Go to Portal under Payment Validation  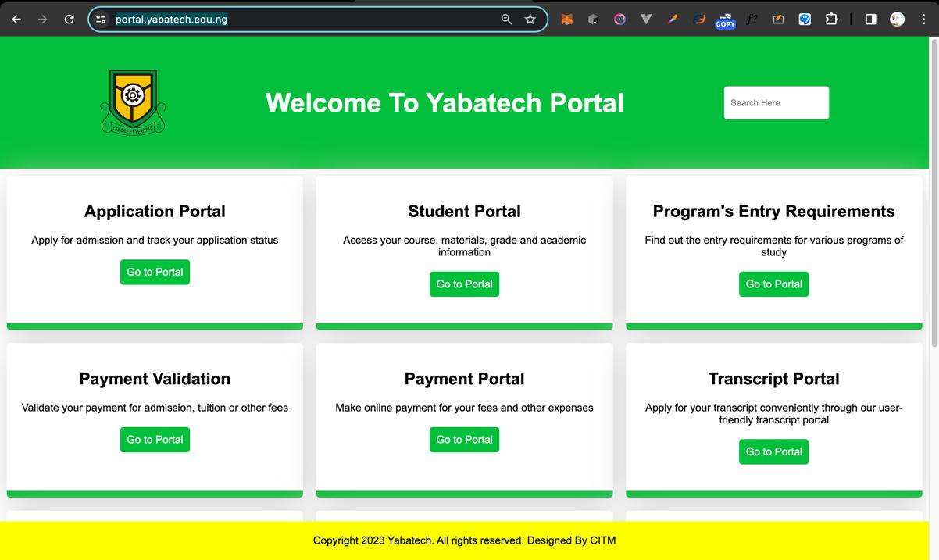(155, 440)
